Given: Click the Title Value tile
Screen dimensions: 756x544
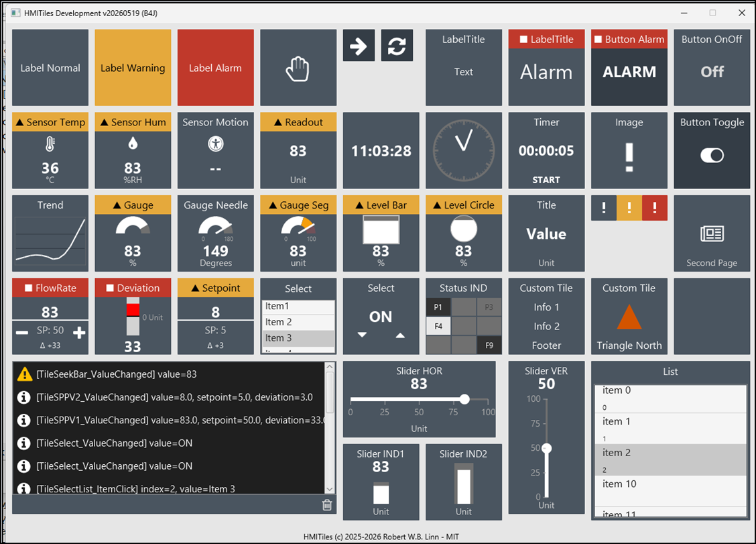Looking at the screenshot, I should pos(546,233).
